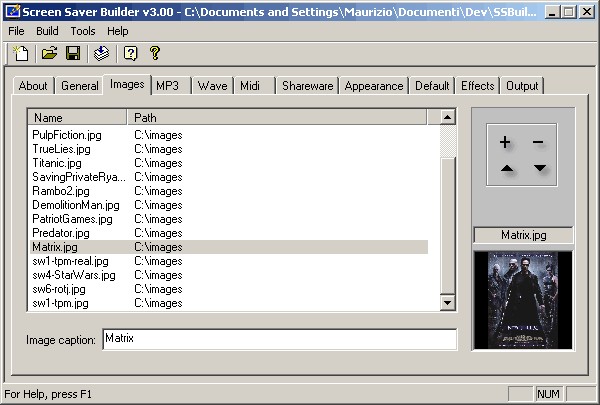Click the New file toolbar icon

[21, 53]
